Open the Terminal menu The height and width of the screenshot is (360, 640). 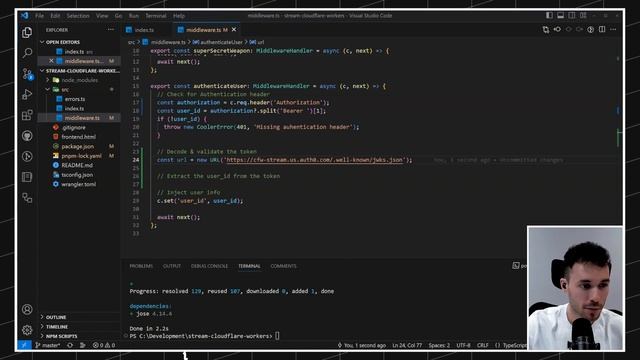(x=156, y=16)
